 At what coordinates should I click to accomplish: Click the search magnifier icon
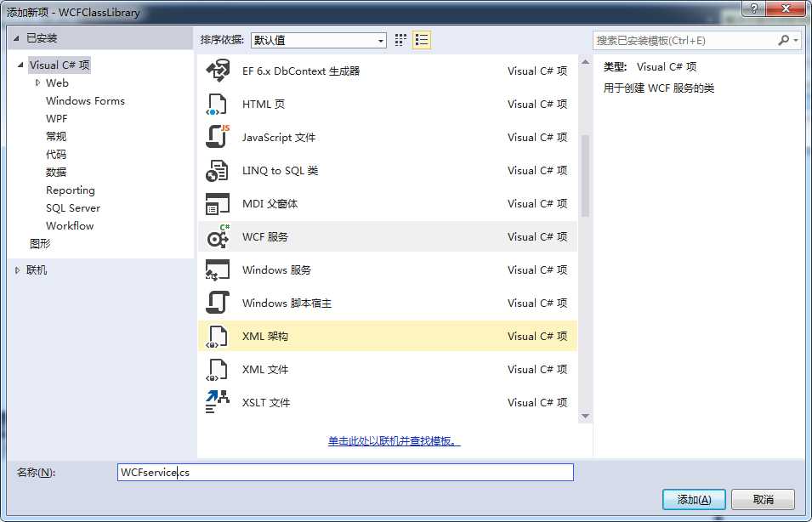point(784,40)
